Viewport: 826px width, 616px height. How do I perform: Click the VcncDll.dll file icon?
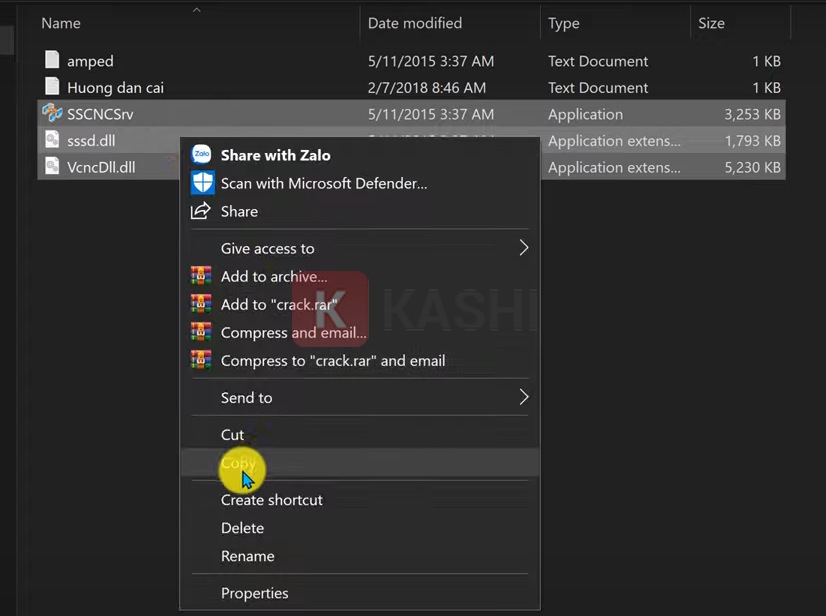click(x=51, y=167)
